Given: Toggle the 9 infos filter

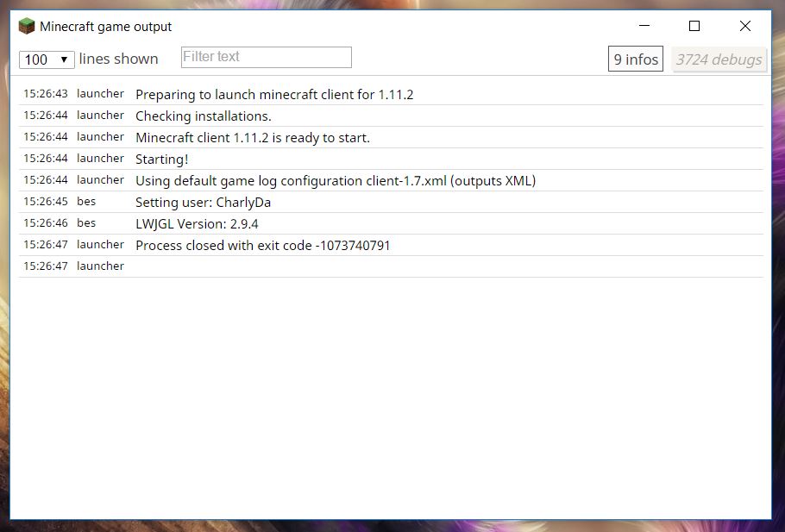Looking at the screenshot, I should [635, 59].
